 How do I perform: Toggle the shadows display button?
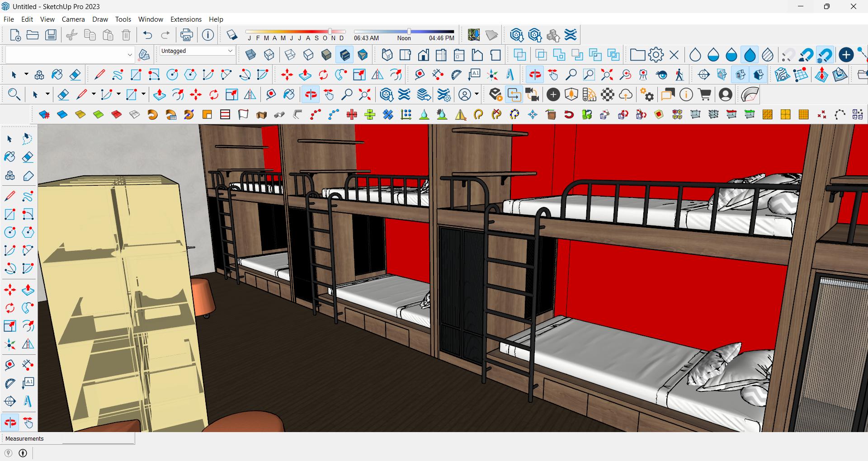231,35
